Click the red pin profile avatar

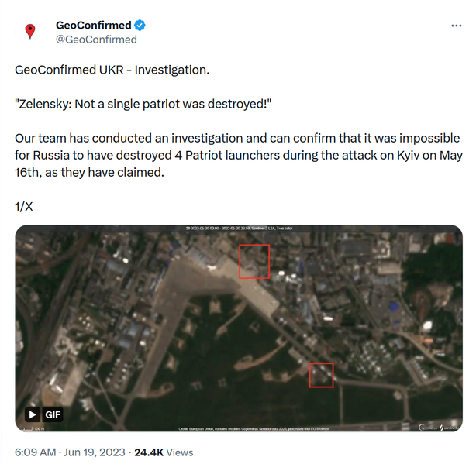pyautogui.click(x=30, y=32)
